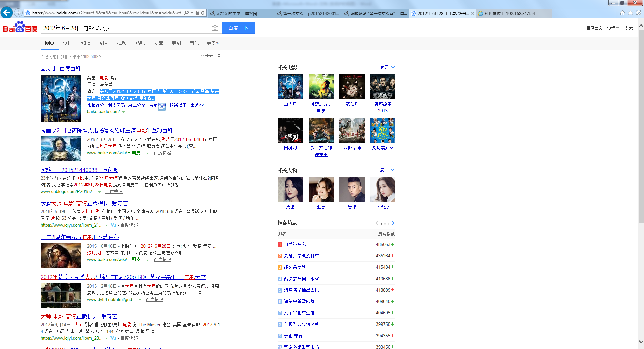Screen dimensions: 644x349
Task: Click the page vertical scrollbar down arrow
Action: pyautogui.click(x=641, y=342)
